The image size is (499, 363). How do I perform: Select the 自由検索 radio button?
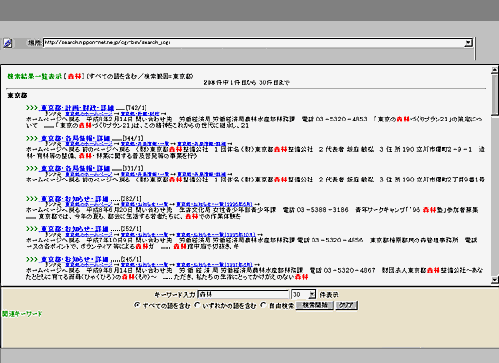pos(263,305)
